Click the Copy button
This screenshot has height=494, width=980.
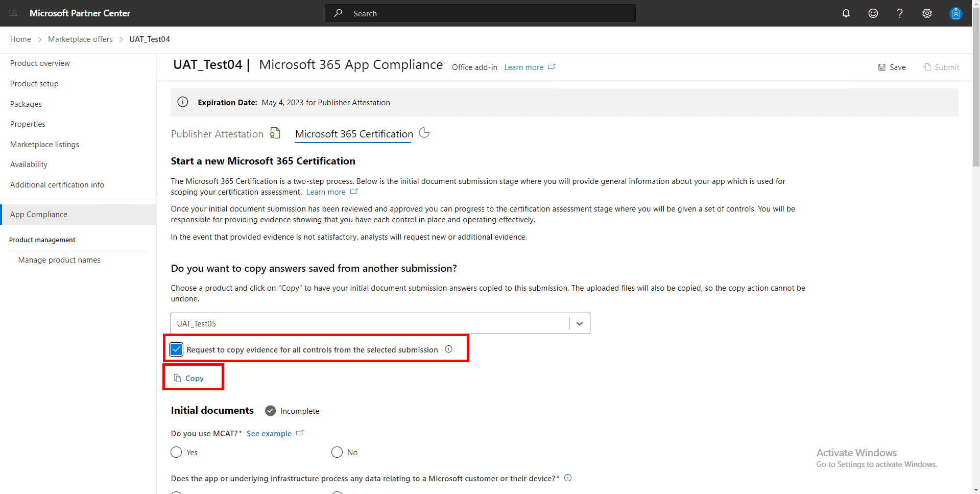[x=189, y=378]
